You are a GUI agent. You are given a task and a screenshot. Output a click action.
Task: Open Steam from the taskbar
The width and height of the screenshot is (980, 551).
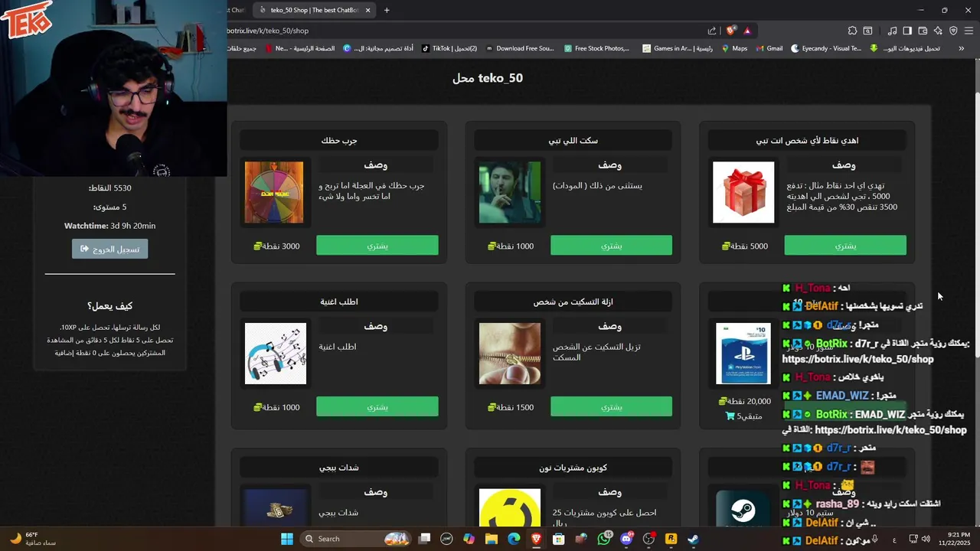693,539
